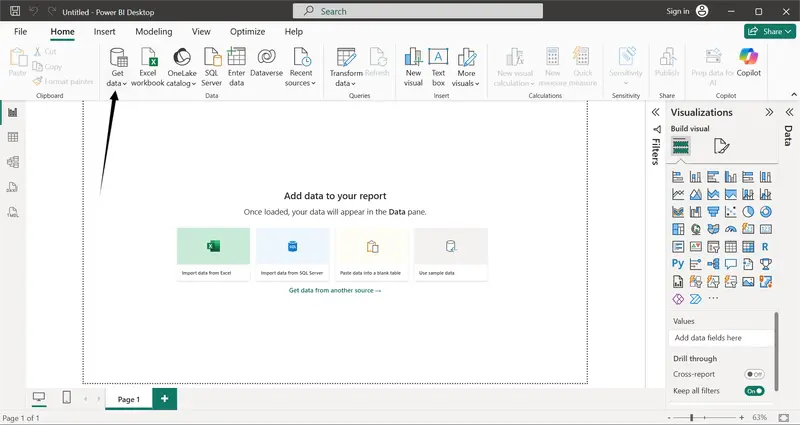Image resolution: width=800 pixels, height=425 pixels.
Task: Turn on Cross-report drill through
Action: tap(754, 374)
